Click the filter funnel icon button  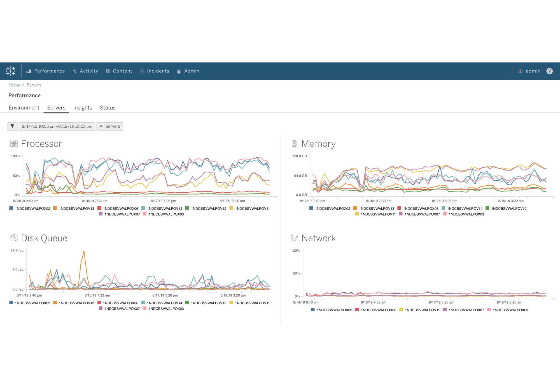click(12, 126)
